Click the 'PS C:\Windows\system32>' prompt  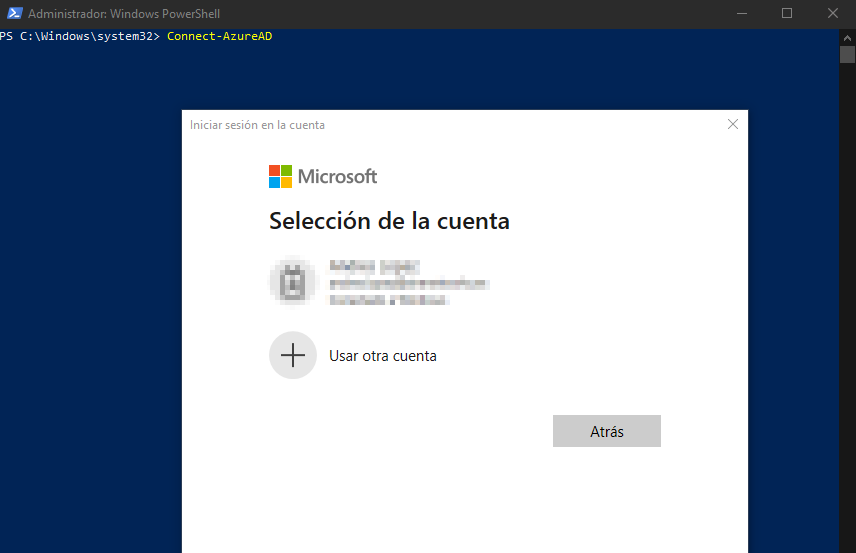point(80,37)
